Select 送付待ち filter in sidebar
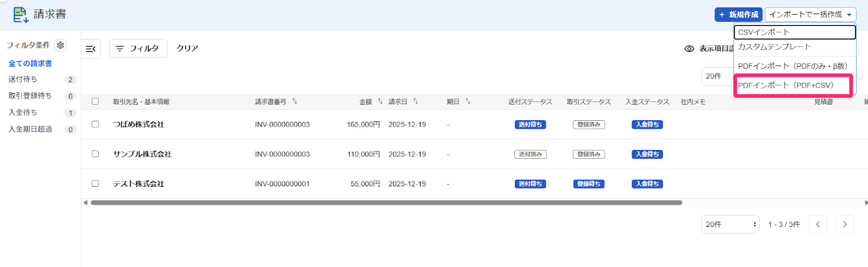 coord(23,79)
